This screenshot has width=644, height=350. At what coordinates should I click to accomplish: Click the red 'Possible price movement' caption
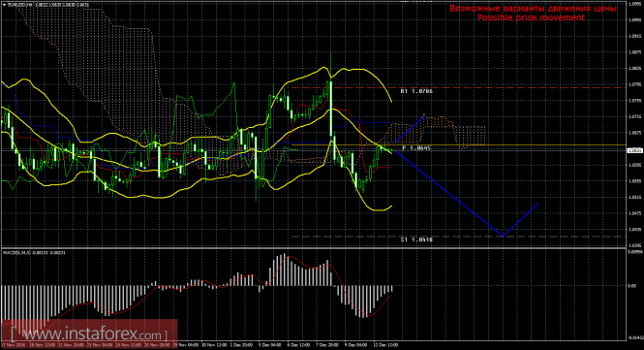pos(531,17)
